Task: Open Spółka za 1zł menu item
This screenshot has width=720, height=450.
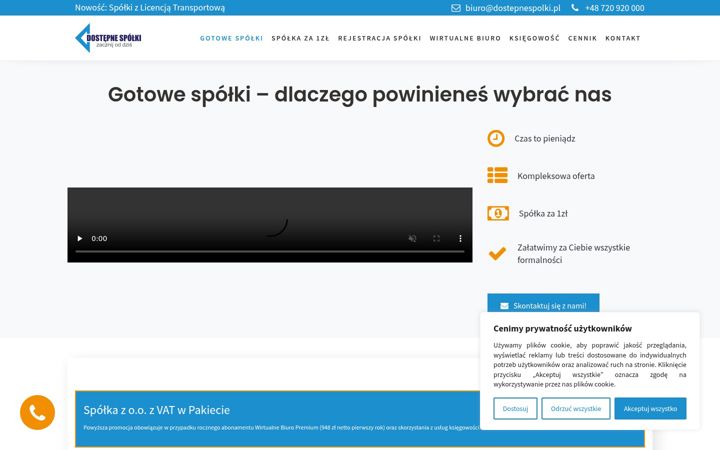Action: tap(300, 39)
